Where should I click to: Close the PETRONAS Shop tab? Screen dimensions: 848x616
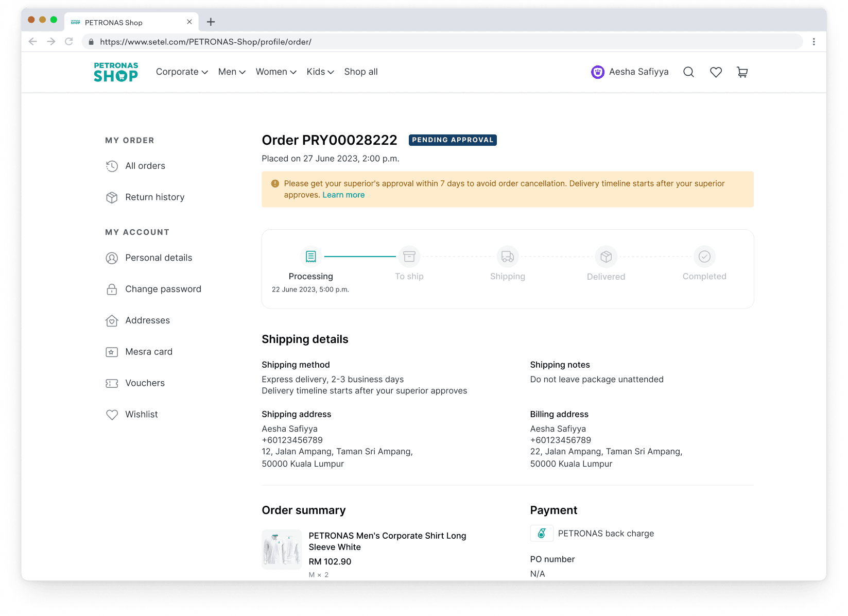[189, 22]
